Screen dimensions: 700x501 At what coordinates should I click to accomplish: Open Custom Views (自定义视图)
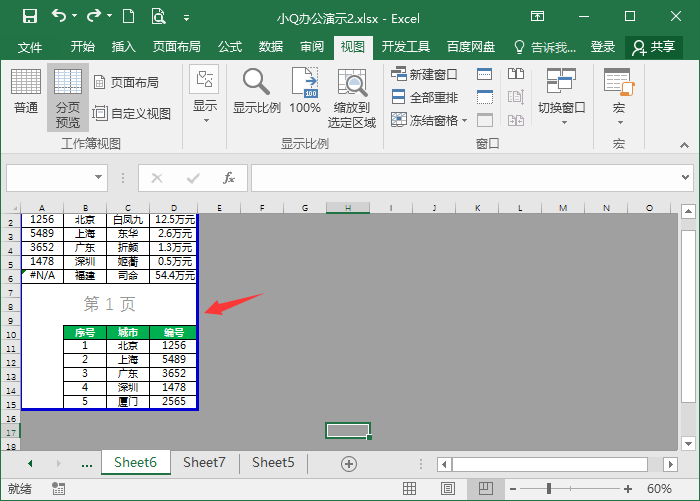point(132,113)
